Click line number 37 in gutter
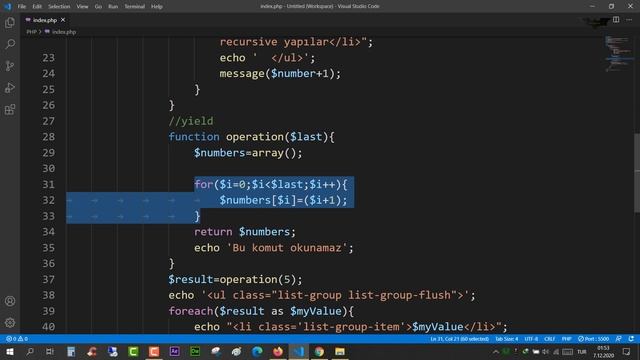 coord(48,280)
